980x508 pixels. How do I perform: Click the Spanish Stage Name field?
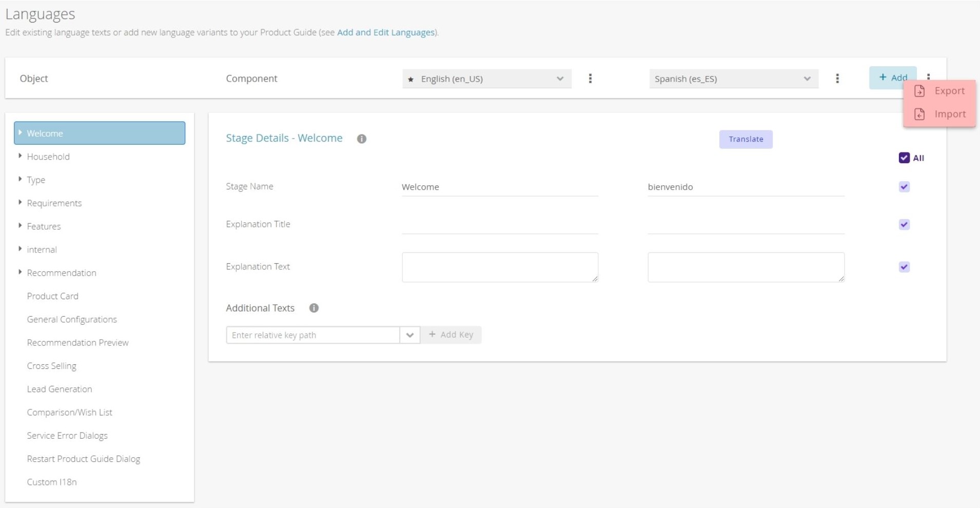pyautogui.click(x=746, y=187)
